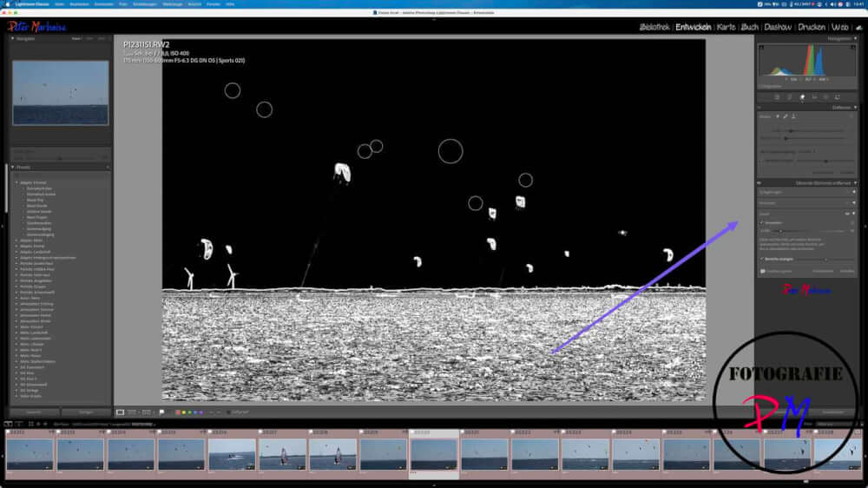Choose the Heal brush mode icon
This screenshot has width=868, height=488.
tap(786, 116)
